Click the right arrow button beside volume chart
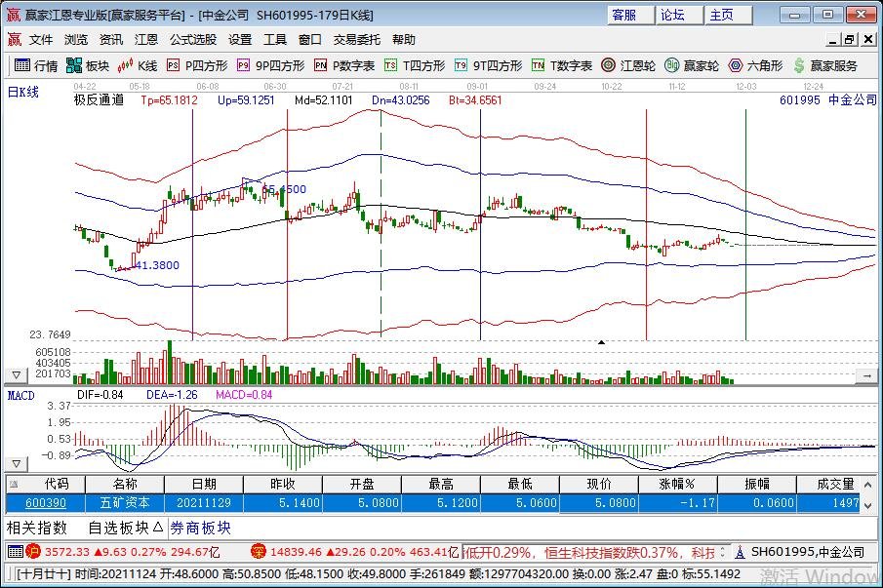The height and width of the screenshot is (588, 883). tap(866, 375)
